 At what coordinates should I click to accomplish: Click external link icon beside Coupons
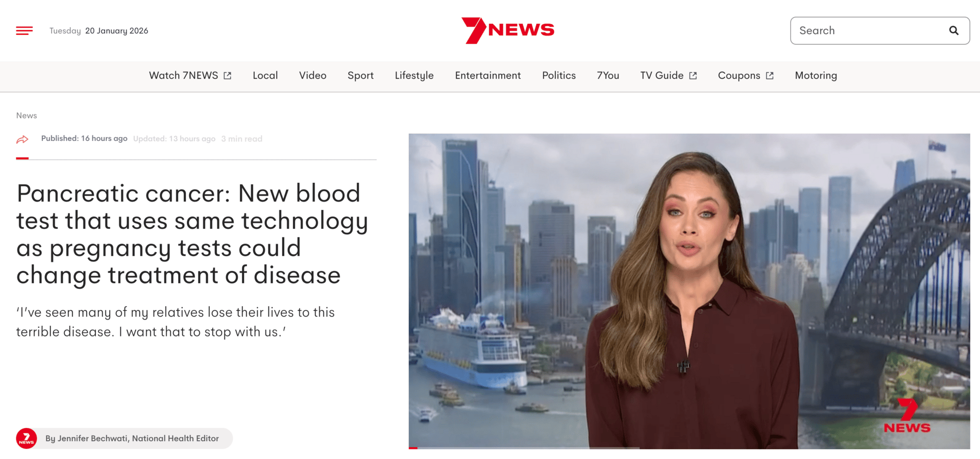(x=770, y=76)
